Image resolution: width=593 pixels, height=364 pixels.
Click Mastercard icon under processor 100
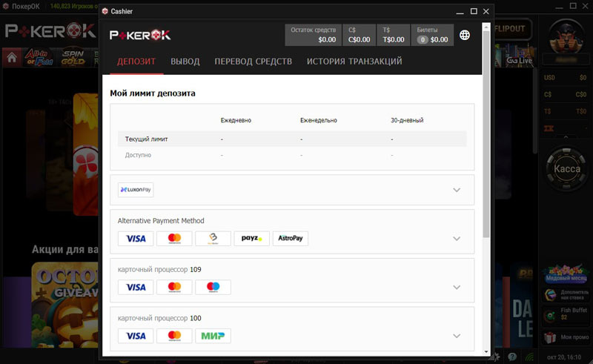click(x=174, y=336)
